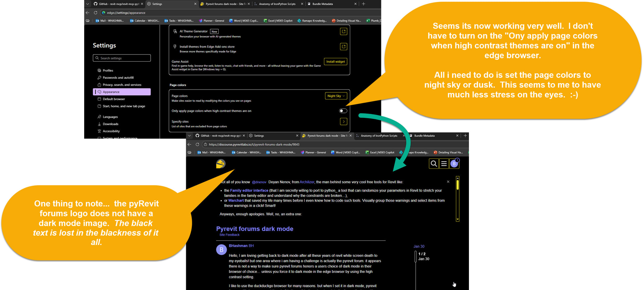Click the forum search magnifier icon
The image size is (644, 290).
434,164
